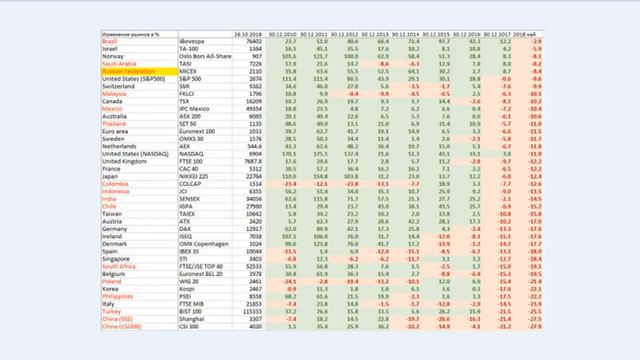This screenshot has width=640, height=360.
Task: Select the Euronext BEL 20 cell
Action: pos(205,274)
